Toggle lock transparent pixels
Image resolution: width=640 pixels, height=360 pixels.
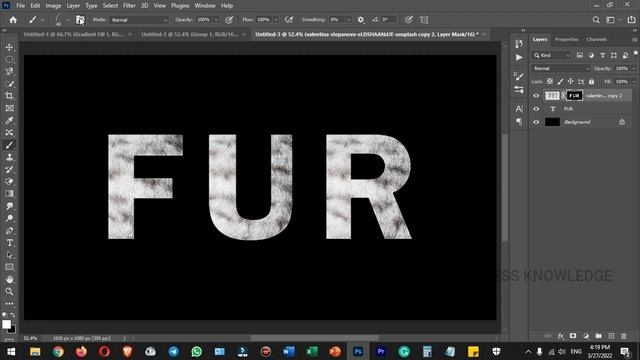click(550, 82)
